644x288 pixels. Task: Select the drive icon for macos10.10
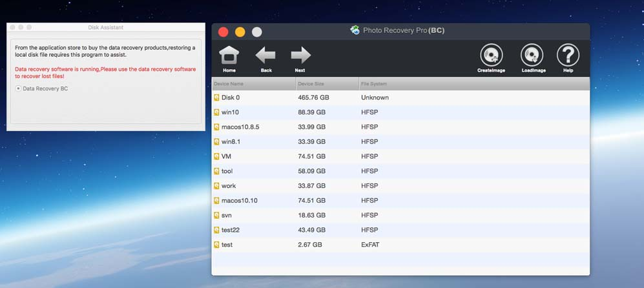tap(216, 200)
